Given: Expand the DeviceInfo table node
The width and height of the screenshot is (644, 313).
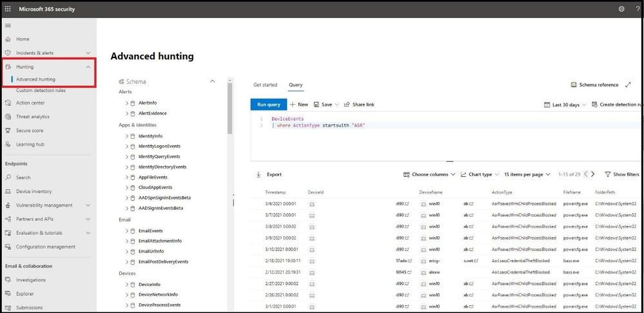Looking at the screenshot, I should [128, 285].
